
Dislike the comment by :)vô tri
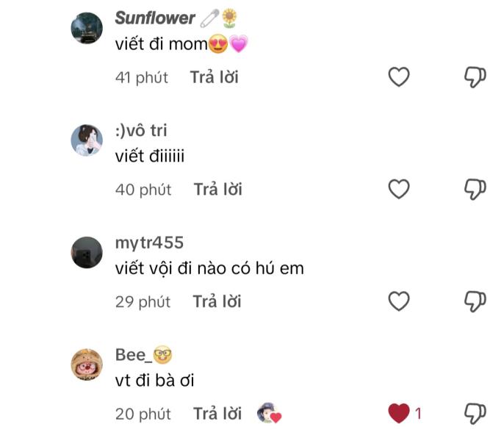(475, 189)
